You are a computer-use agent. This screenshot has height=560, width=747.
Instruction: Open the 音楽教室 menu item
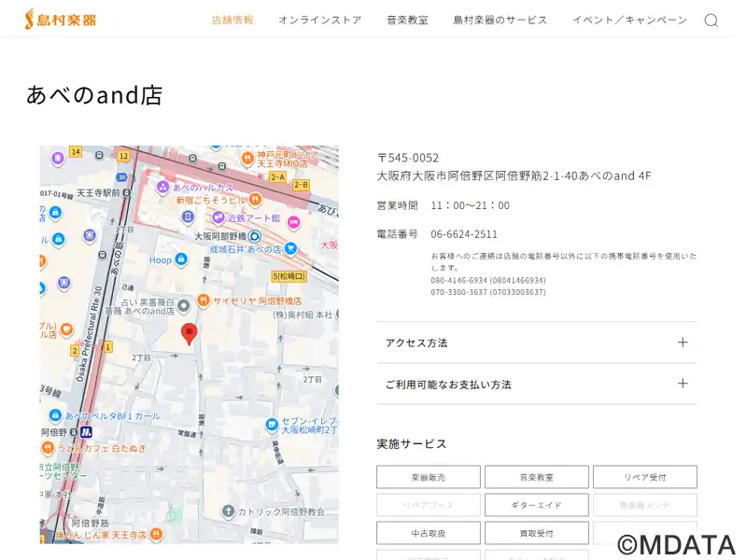(x=407, y=20)
